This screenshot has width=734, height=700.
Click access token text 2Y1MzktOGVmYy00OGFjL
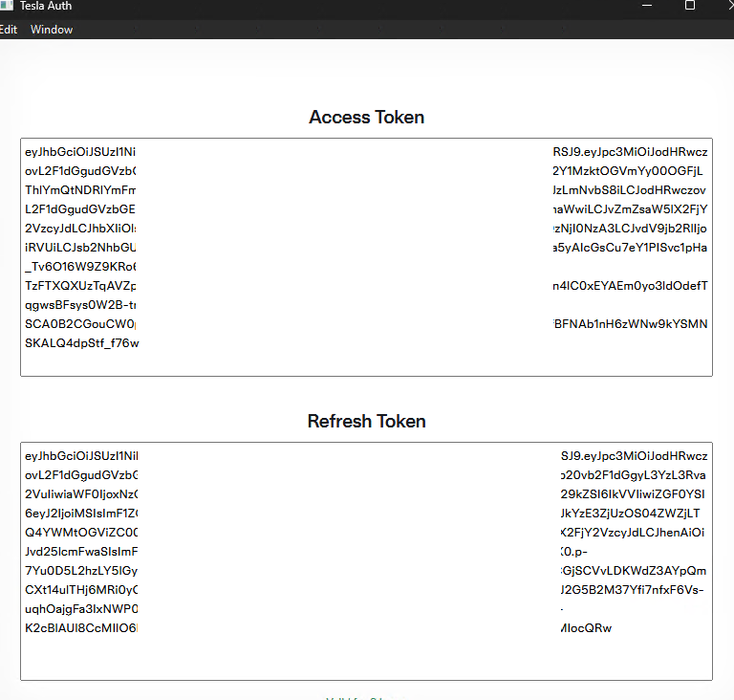click(x=628, y=171)
